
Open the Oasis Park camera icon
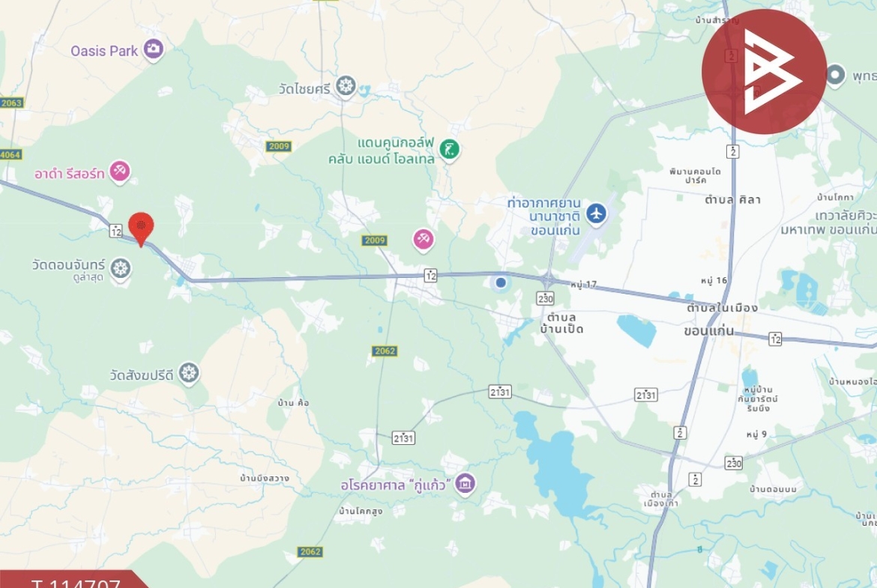click(153, 49)
